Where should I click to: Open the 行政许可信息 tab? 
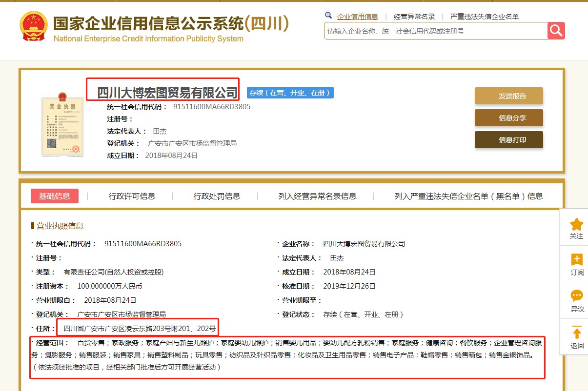[x=132, y=196]
